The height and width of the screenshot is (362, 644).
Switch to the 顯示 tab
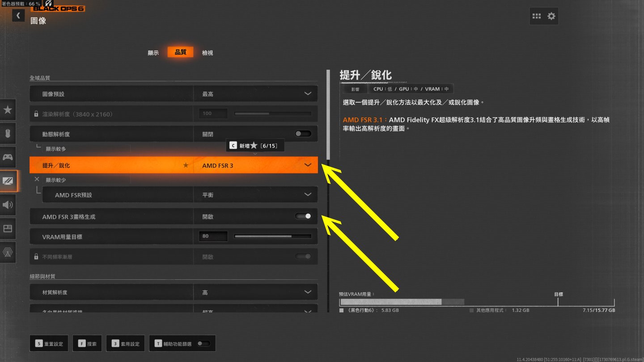pos(153,53)
